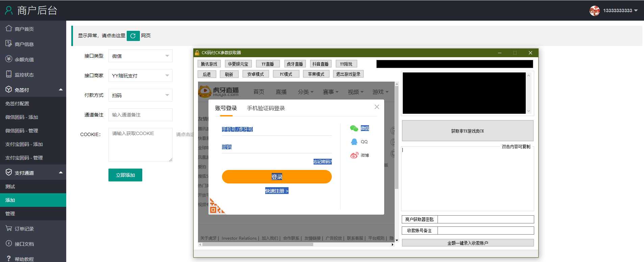The image size is (644, 262).
Task: Click the 通道备注 input field
Action: pyautogui.click(x=140, y=115)
